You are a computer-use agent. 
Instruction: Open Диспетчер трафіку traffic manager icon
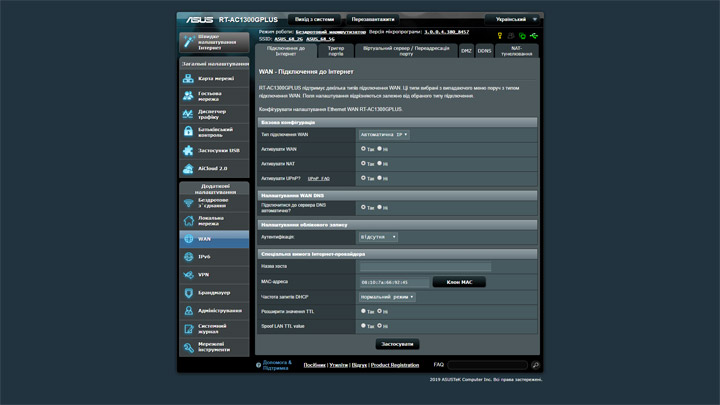[188, 114]
